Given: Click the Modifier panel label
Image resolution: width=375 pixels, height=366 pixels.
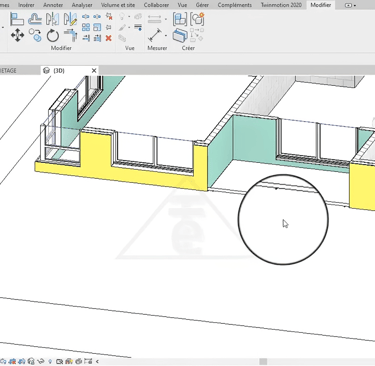Looking at the screenshot, I should tap(61, 48).
